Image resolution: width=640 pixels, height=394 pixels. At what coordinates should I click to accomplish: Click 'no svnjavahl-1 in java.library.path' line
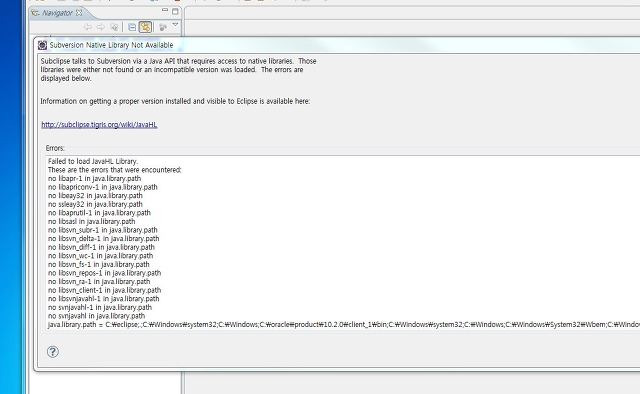point(100,307)
